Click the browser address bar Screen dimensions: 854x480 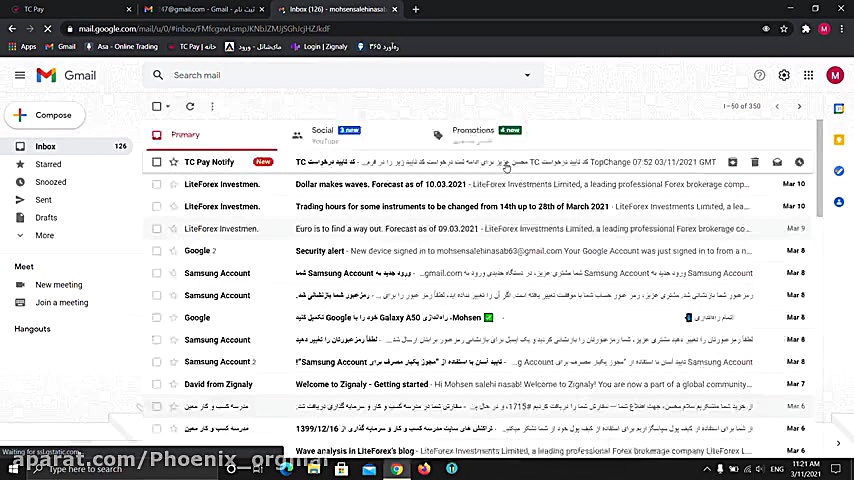tap(408, 29)
